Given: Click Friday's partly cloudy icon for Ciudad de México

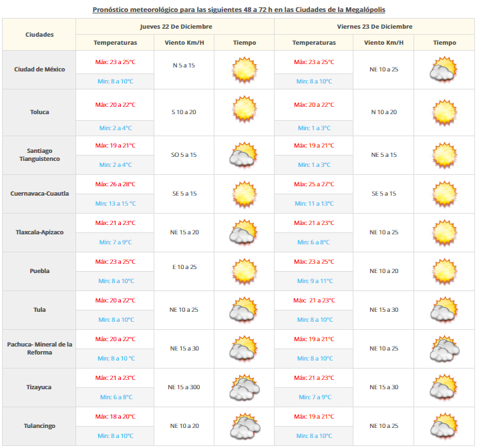Looking at the screenshot, I should pyautogui.click(x=444, y=69).
